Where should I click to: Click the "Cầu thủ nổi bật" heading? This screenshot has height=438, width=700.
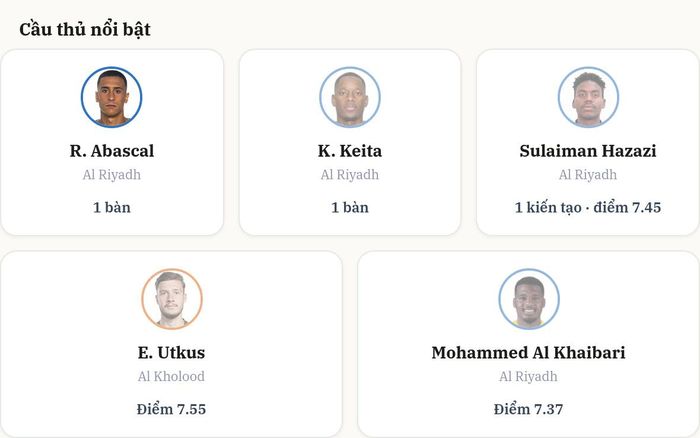point(85,29)
